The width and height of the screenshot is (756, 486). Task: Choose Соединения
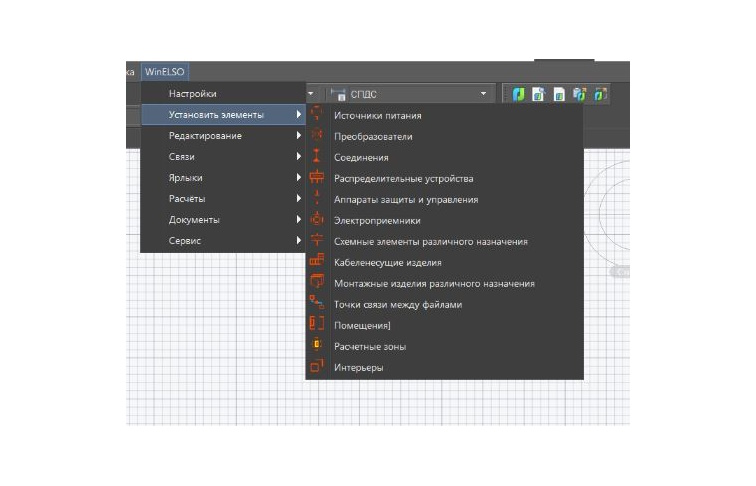[x=445, y=158]
